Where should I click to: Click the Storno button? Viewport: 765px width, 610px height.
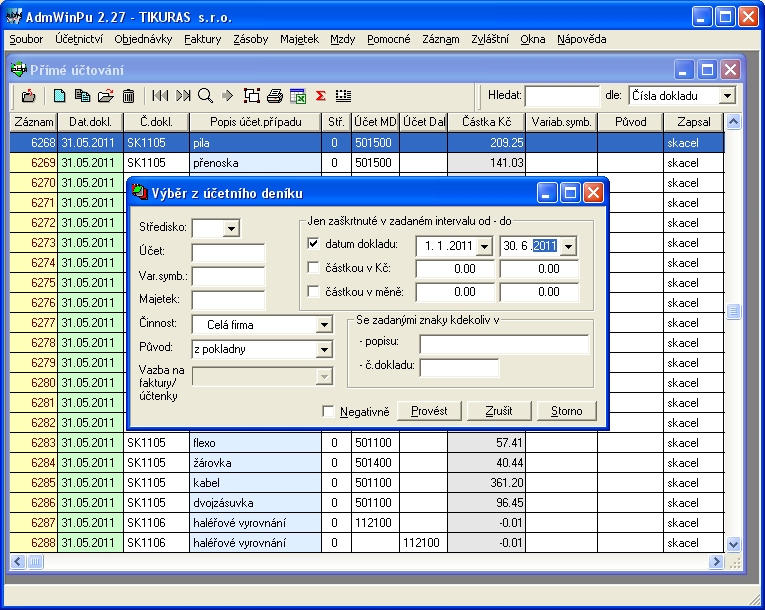click(x=566, y=411)
